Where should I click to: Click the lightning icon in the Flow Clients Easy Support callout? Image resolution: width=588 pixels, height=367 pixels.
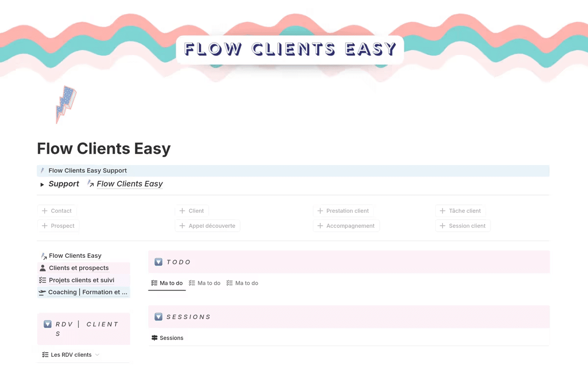coord(43,171)
